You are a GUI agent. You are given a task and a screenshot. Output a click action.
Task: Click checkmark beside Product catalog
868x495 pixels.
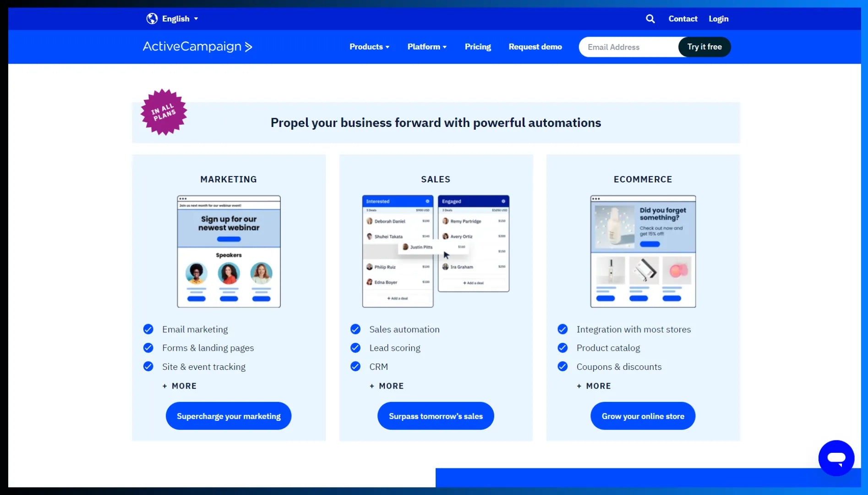click(x=562, y=348)
